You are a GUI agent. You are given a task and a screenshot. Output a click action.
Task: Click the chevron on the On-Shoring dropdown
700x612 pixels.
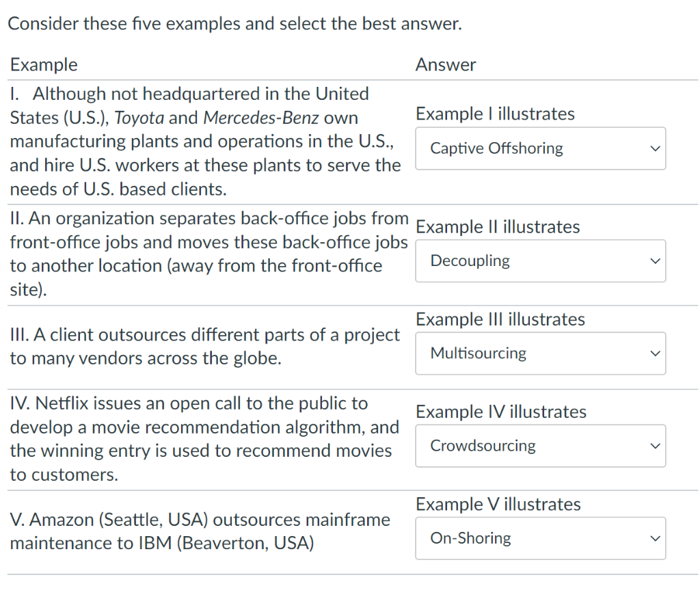(x=655, y=538)
